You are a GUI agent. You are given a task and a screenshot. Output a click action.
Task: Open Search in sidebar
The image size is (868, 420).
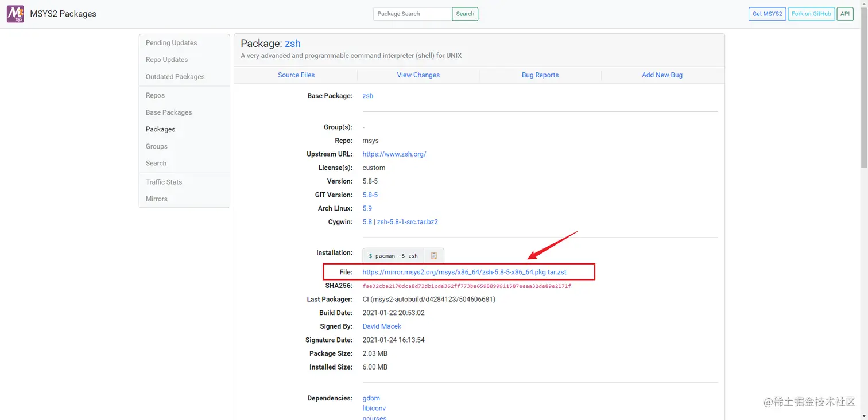tap(156, 163)
